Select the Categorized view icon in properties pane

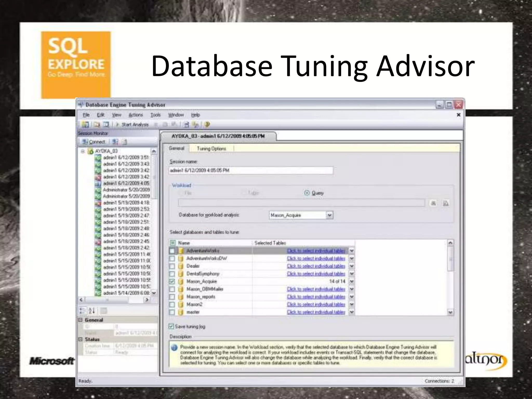click(83, 311)
